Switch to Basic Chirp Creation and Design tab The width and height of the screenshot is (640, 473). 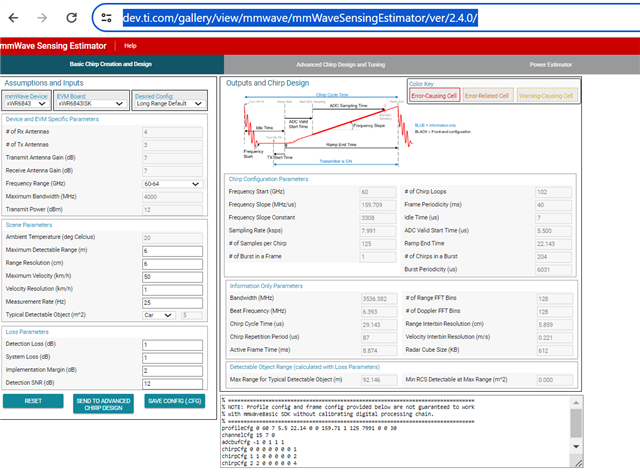pos(111,64)
